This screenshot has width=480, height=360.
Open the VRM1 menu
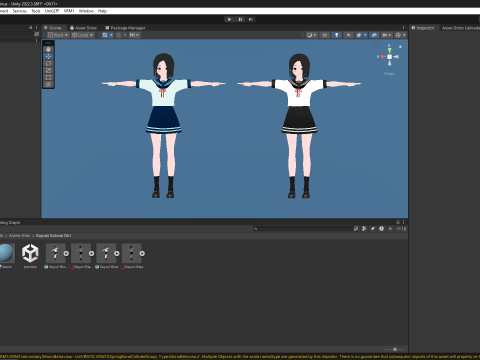click(69, 11)
